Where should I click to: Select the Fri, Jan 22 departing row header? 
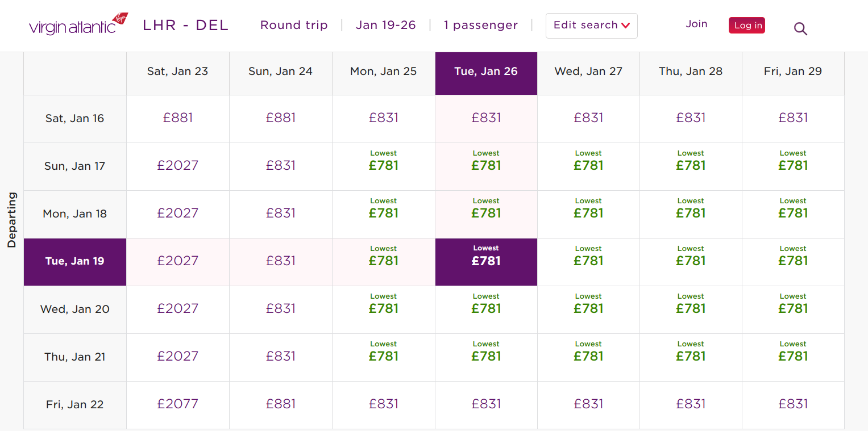coord(75,405)
